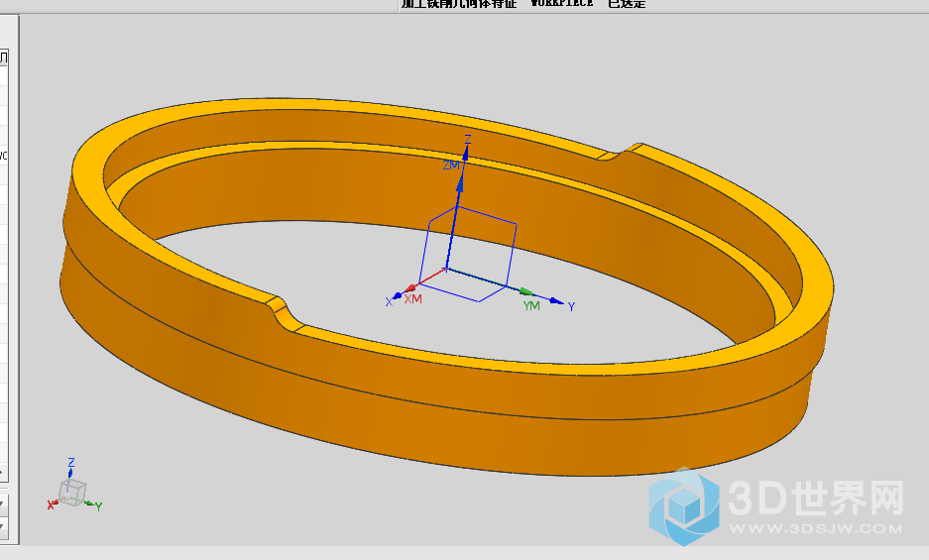Viewport: 929px width, 560px height.
Task: Select the blue Y axis arrowhead
Action: click(x=556, y=301)
